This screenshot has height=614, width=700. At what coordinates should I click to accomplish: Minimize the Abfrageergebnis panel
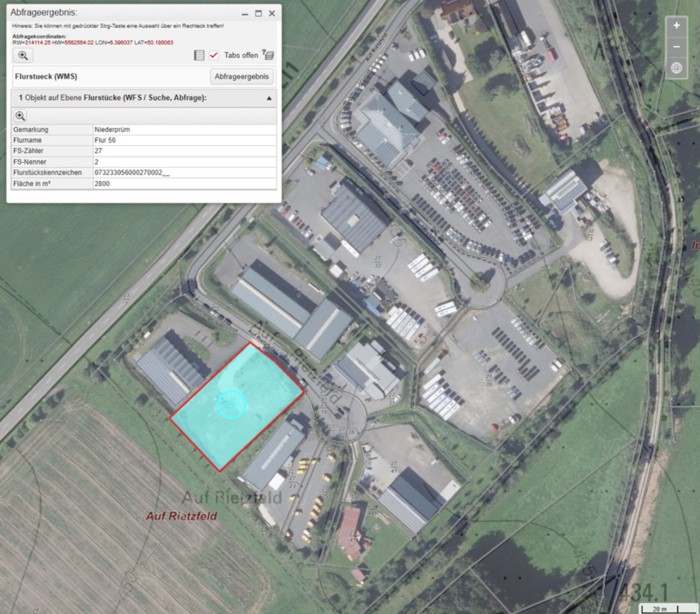(245, 13)
